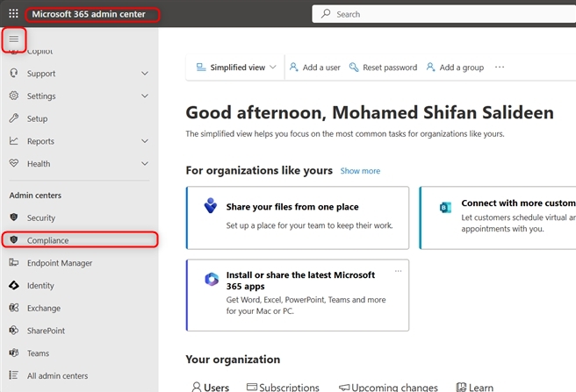Viewport: 576px width, 392px height.
Task: Expand the Support menu chevron
Action: [x=145, y=74]
